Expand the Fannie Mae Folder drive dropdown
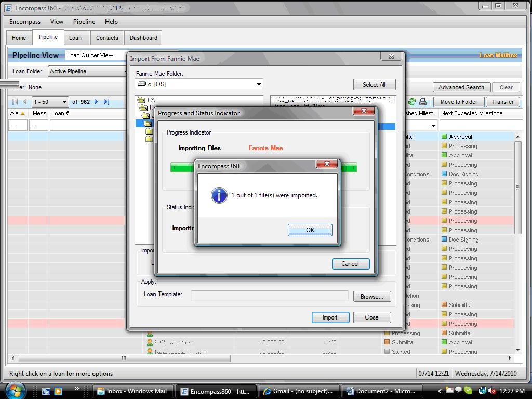532x399 pixels. [259, 84]
